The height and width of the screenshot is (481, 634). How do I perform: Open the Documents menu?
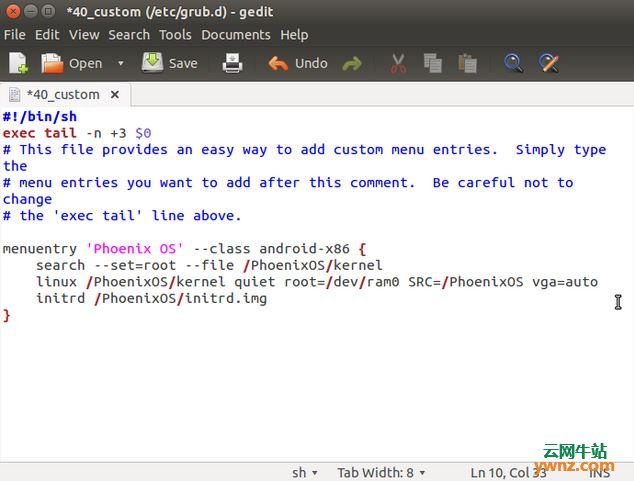click(x=236, y=35)
